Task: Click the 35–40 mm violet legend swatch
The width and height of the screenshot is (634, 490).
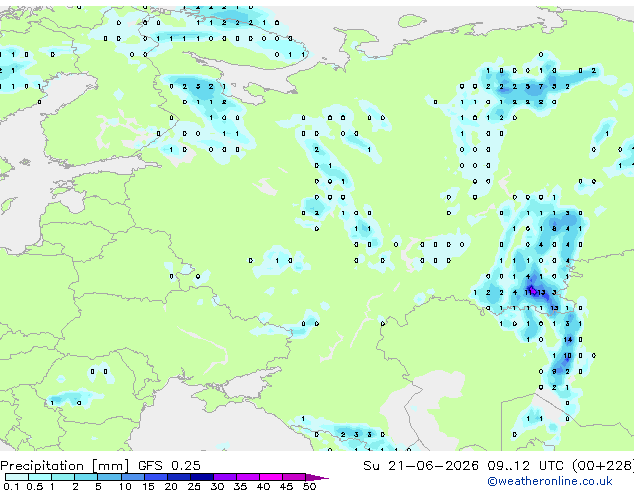Action: pos(248,477)
